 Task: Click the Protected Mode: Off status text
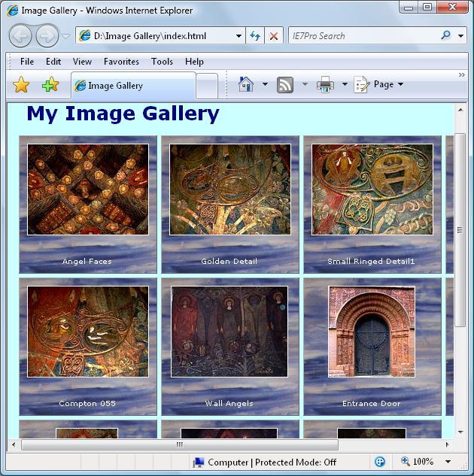(x=296, y=462)
